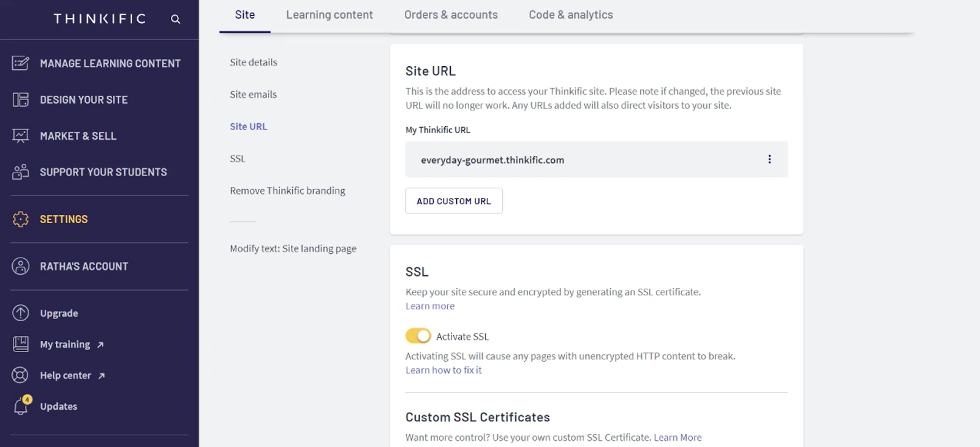This screenshot has height=447, width=980.
Task: Open Support Your Students icon
Action: 20,172
